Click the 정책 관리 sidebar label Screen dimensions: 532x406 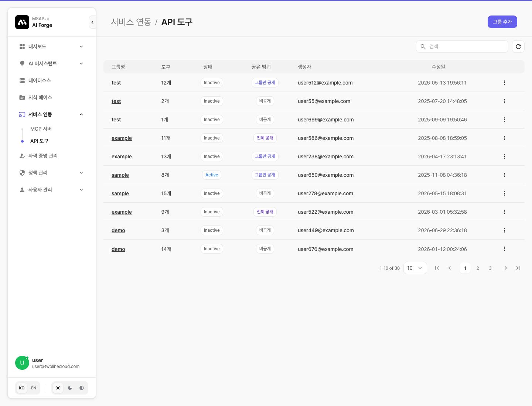point(38,173)
